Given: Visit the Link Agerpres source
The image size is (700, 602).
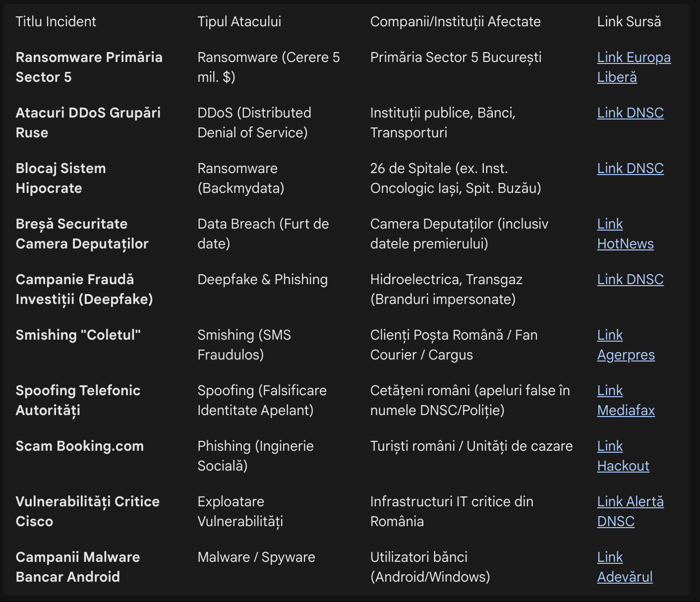Looking at the screenshot, I should tap(626, 355).
